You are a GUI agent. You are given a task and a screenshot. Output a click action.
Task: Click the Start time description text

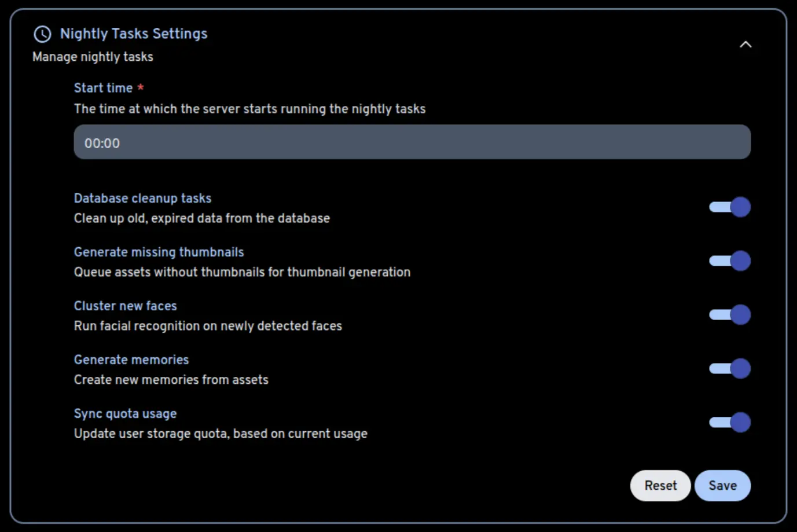click(249, 109)
